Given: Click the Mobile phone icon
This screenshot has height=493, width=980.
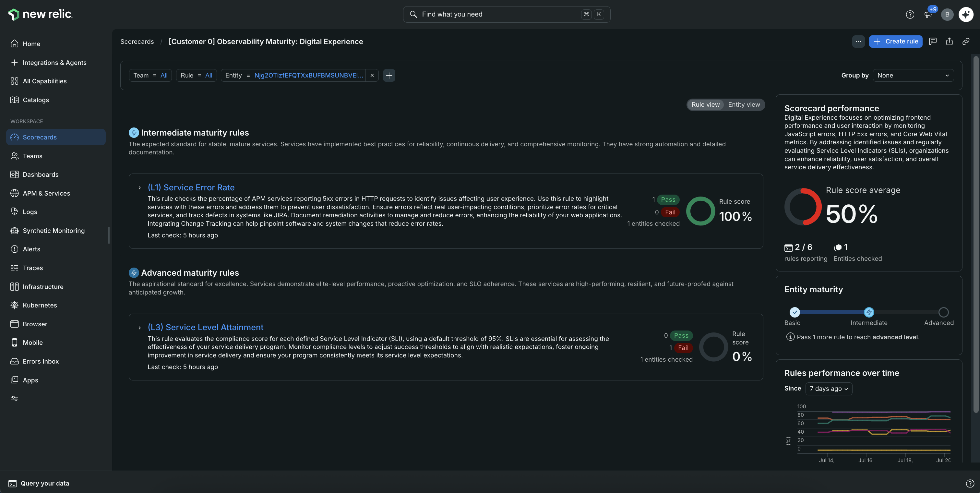Looking at the screenshot, I should pos(15,343).
